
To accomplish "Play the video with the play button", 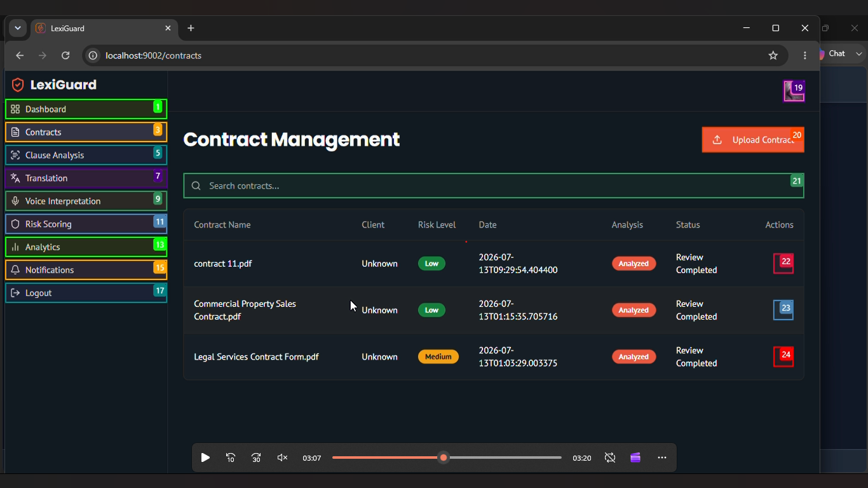I will [x=205, y=457].
